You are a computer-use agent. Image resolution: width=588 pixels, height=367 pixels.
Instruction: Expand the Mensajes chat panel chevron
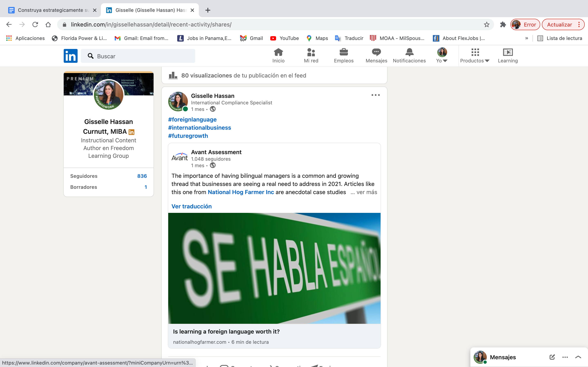point(578,357)
